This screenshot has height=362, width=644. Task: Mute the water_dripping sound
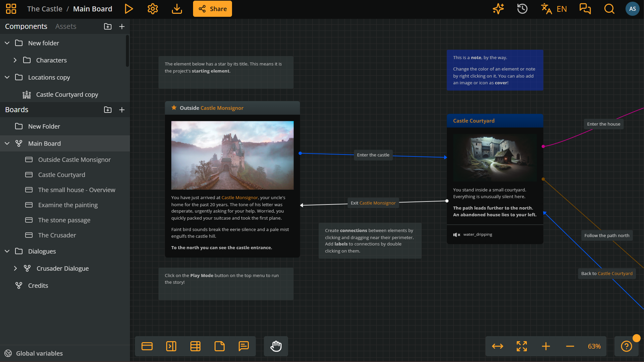pyautogui.click(x=457, y=234)
